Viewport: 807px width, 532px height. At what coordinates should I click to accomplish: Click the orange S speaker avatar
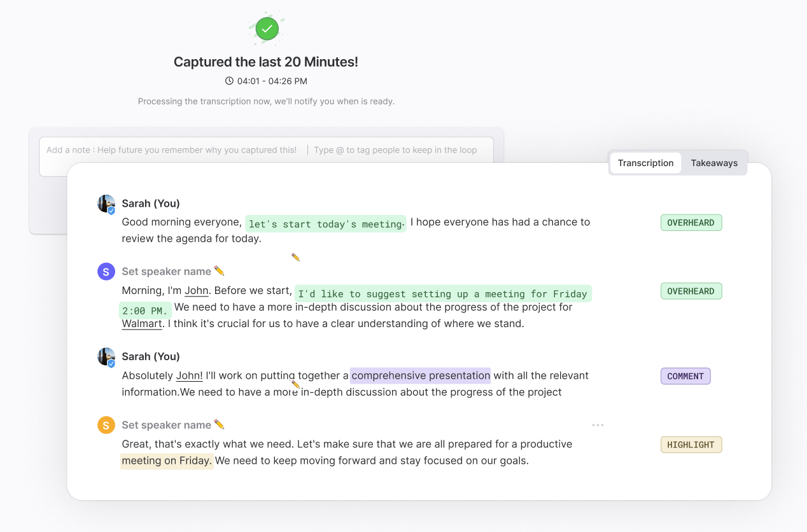pos(106,425)
